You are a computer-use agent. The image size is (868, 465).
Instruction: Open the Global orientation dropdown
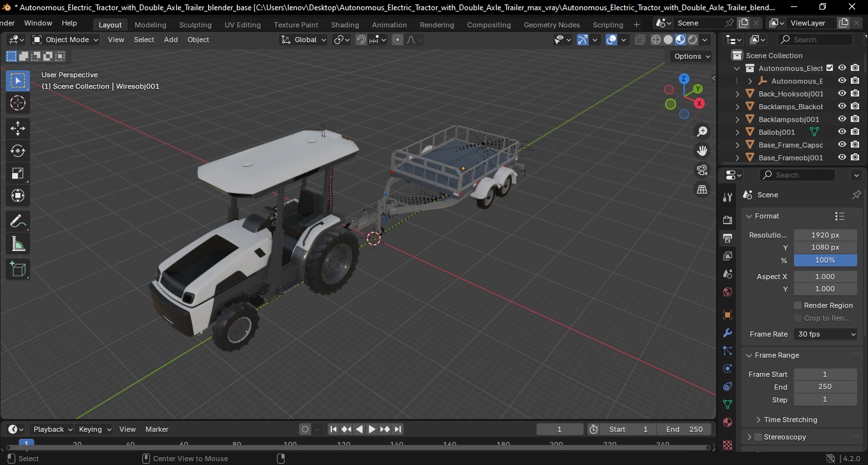tap(304, 40)
